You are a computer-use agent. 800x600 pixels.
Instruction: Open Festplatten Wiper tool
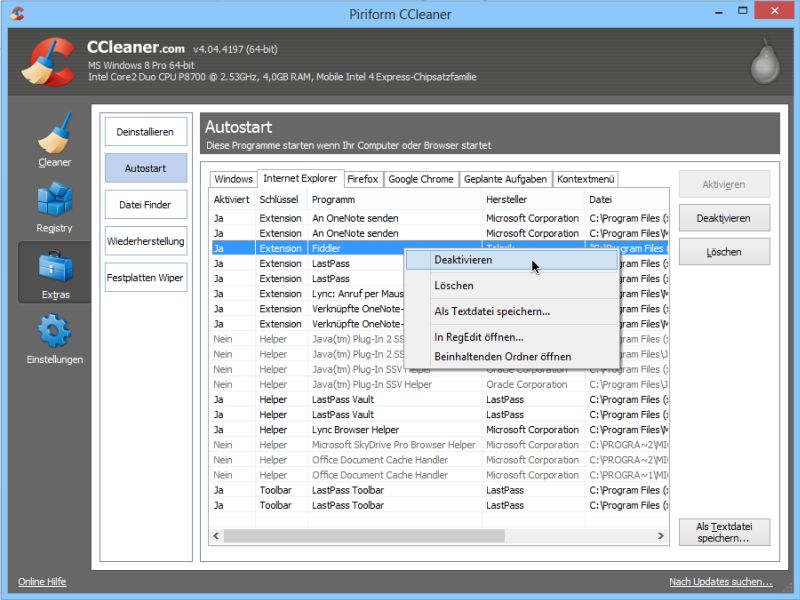pyautogui.click(x=145, y=278)
